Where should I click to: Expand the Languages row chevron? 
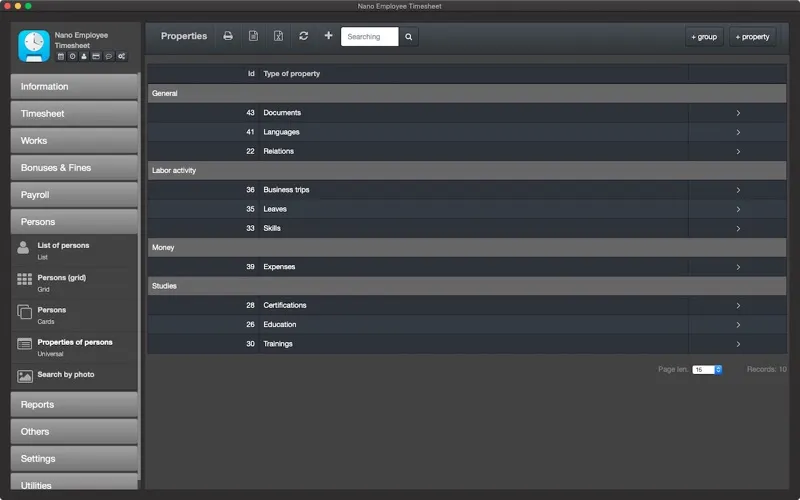point(738,132)
